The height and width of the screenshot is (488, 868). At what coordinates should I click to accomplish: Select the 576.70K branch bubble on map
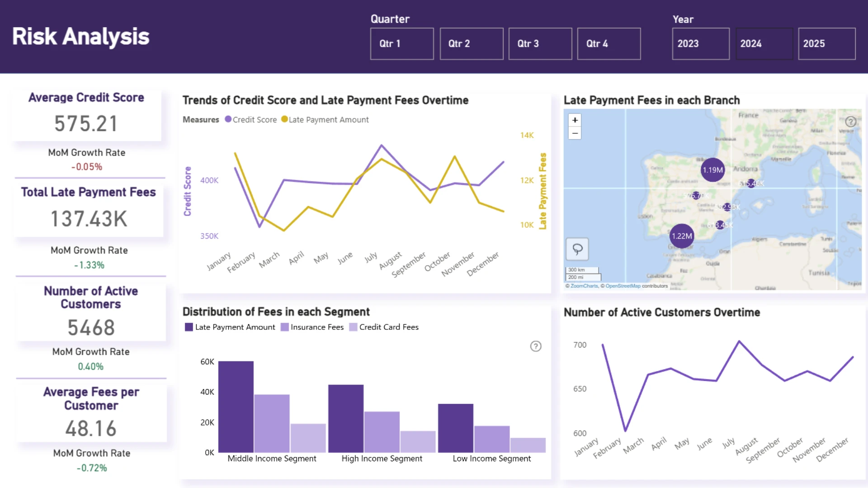click(x=697, y=196)
